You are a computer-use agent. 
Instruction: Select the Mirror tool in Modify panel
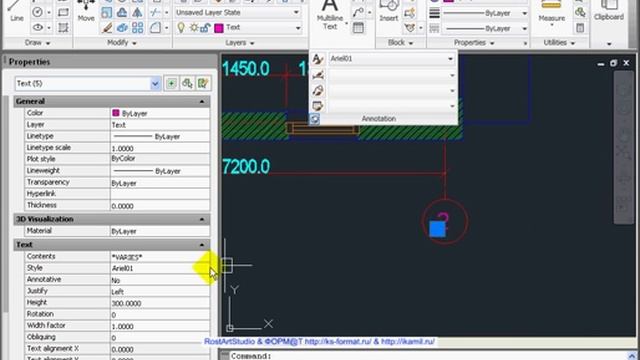pyautogui.click(x=138, y=12)
